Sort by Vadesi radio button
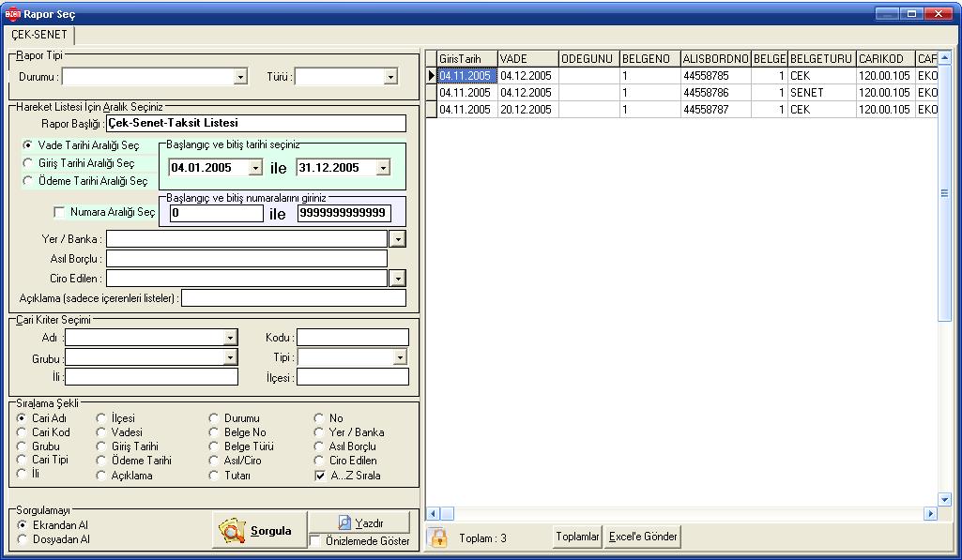The height and width of the screenshot is (560, 962). 101,432
